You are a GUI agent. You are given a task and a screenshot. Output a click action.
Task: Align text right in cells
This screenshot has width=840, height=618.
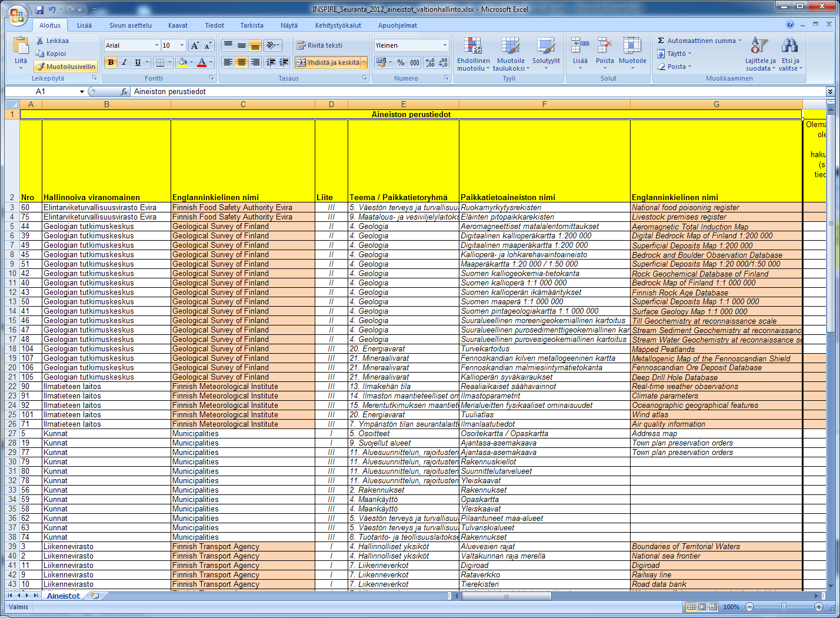coord(255,62)
